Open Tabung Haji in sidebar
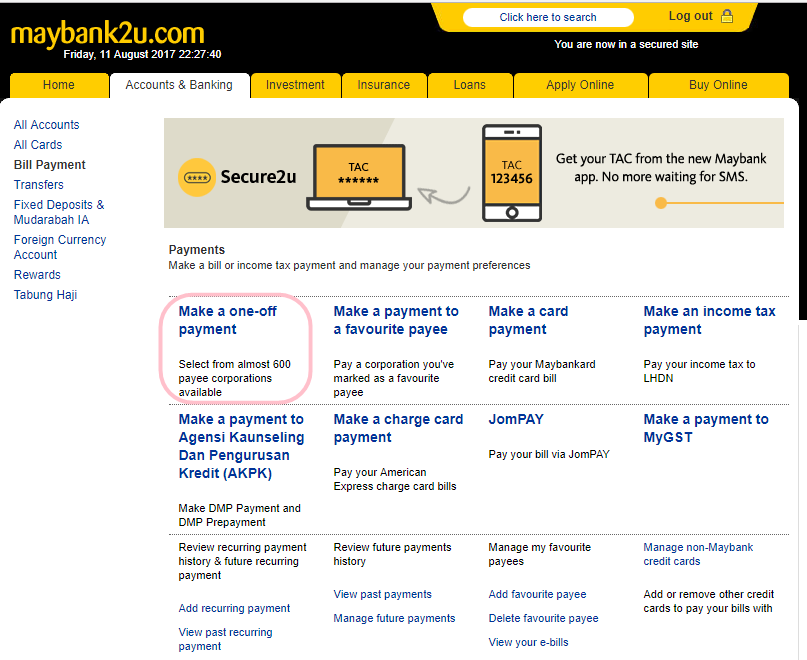This screenshot has height=660, width=807. [x=46, y=294]
